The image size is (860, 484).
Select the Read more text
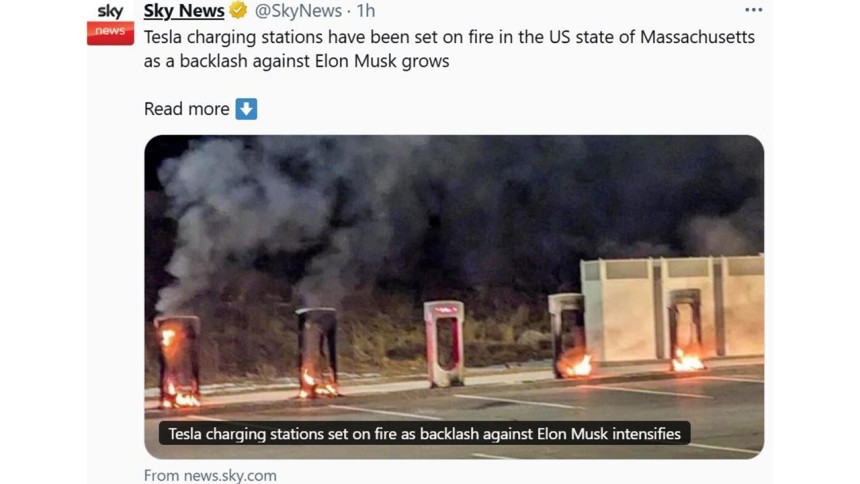(x=186, y=109)
